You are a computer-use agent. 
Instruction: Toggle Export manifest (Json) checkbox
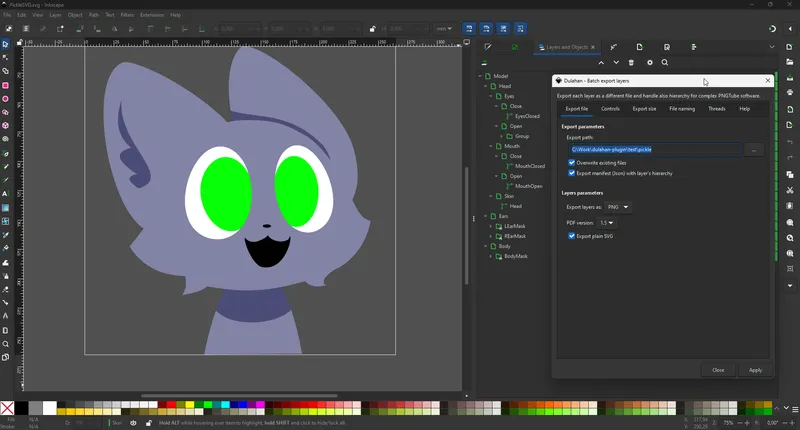[571, 173]
